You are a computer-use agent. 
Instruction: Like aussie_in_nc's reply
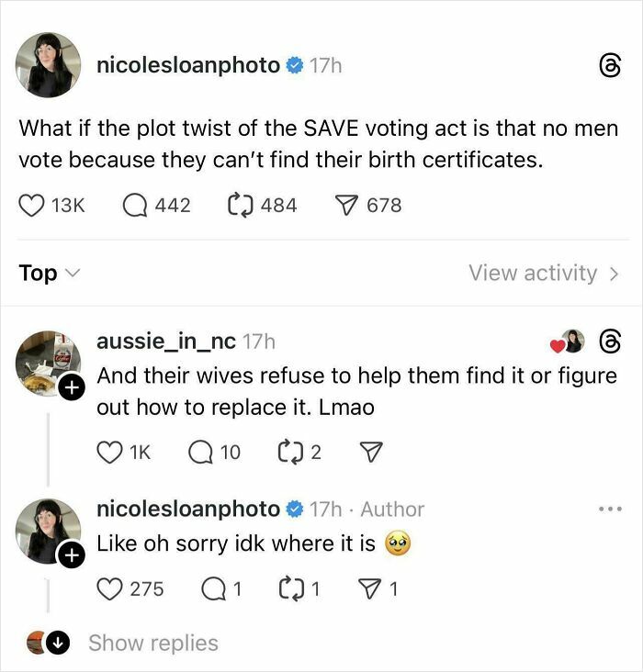pyautogui.click(x=110, y=451)
